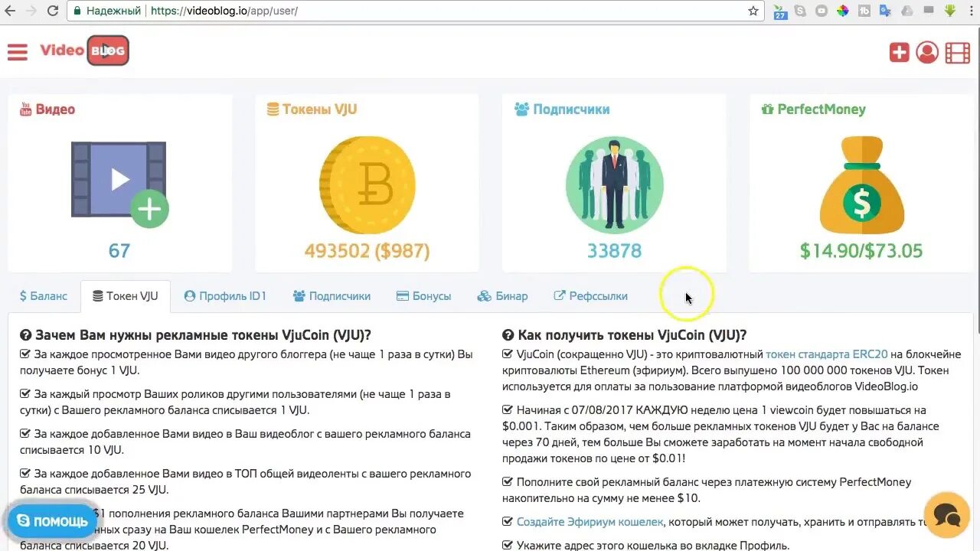980x551 pixels.
Task: Click the VideoBlog logo
Action: (84, 51)
